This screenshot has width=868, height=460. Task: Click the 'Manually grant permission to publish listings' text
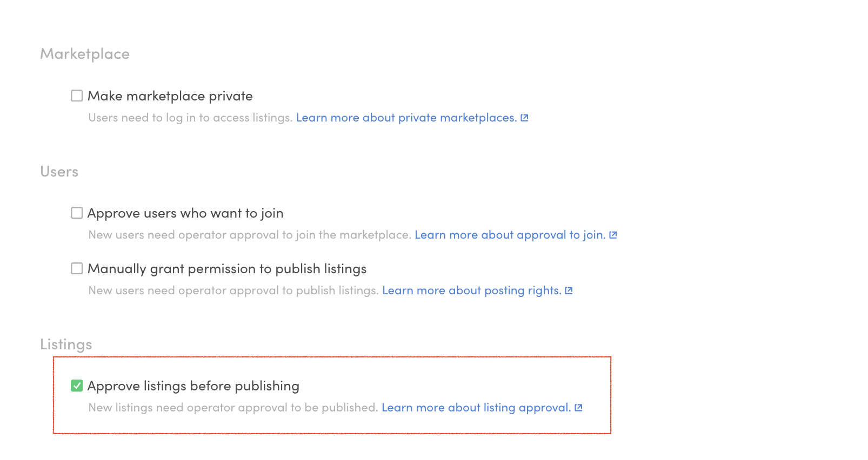tap(227, 269)
